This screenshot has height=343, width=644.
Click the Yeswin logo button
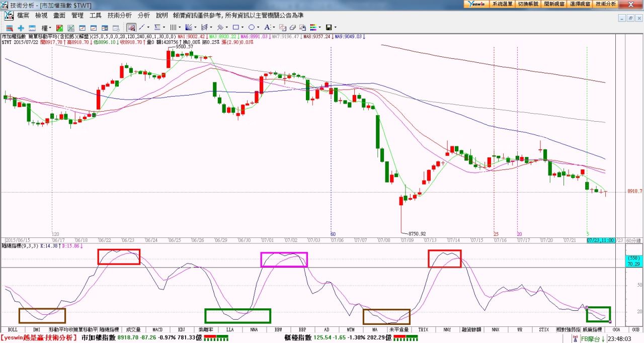(x=476, y=4)
